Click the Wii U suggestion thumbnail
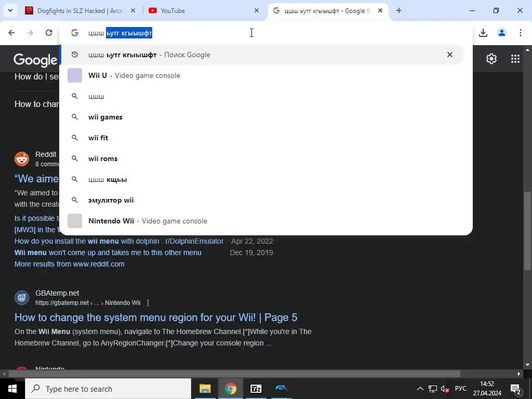 tap(75, 75)
